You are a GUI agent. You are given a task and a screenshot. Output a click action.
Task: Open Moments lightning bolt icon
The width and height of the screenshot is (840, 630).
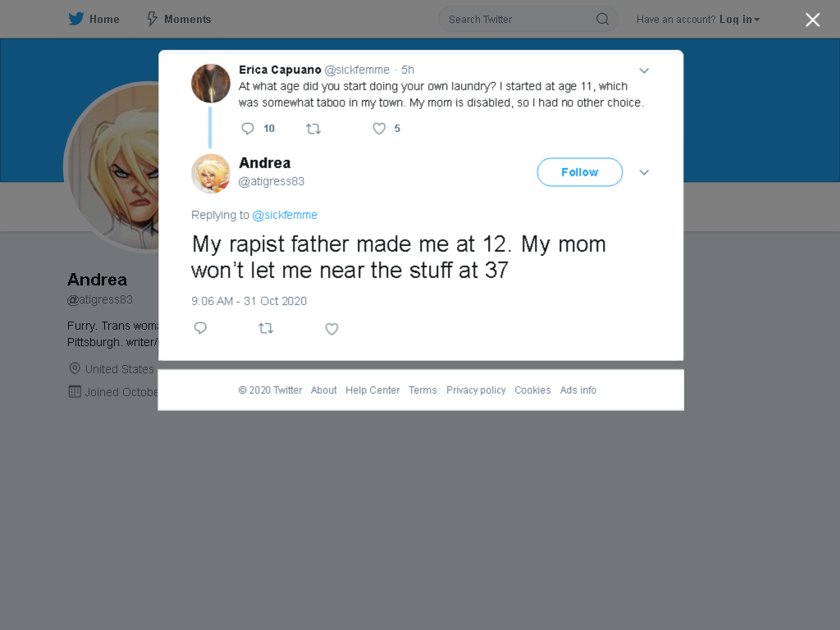152,20
